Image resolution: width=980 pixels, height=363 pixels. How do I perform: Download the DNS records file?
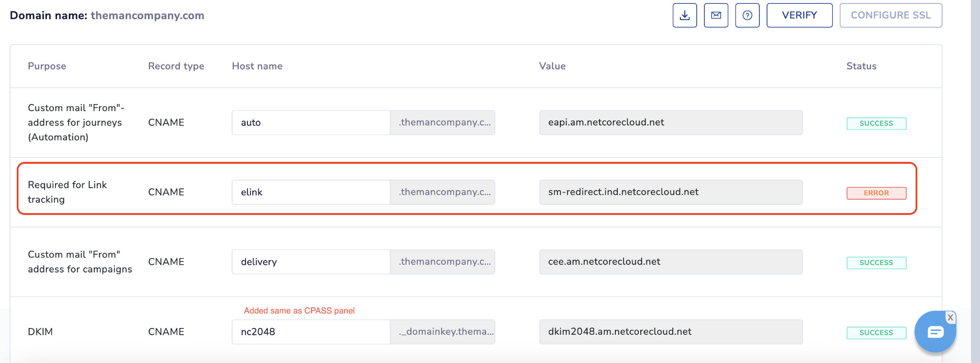[x=685, y=15]
